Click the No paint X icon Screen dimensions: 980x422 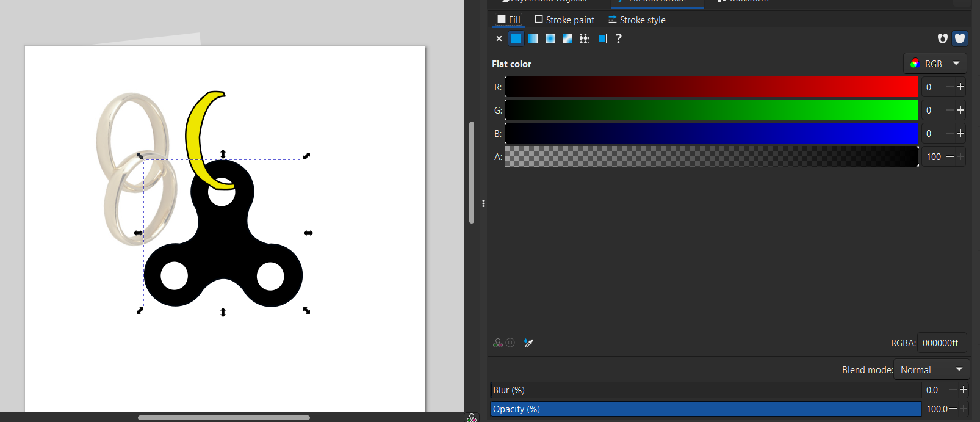(499, 38)
